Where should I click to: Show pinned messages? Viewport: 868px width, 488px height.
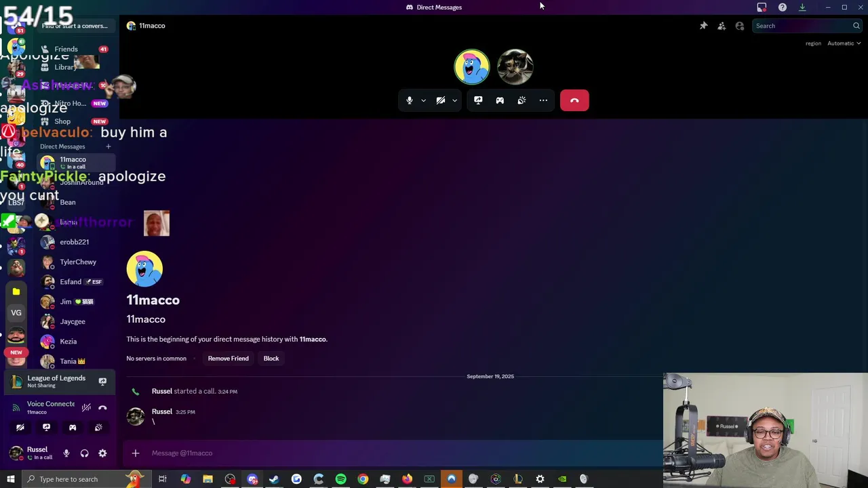point(703,26)
